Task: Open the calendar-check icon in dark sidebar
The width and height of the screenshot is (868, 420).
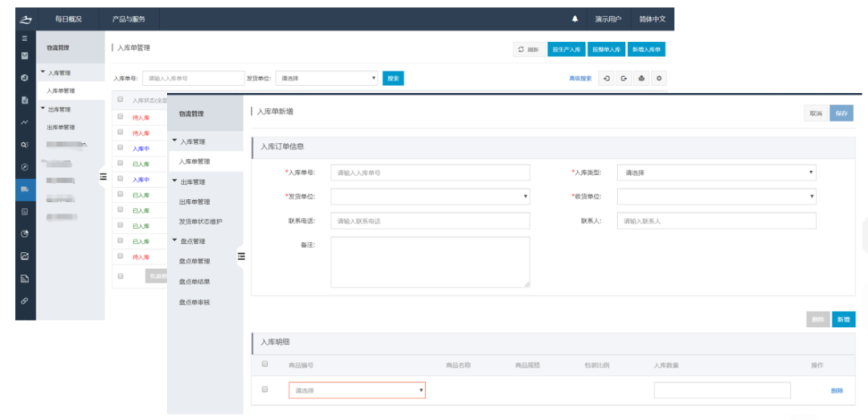Action: (24, 55)
